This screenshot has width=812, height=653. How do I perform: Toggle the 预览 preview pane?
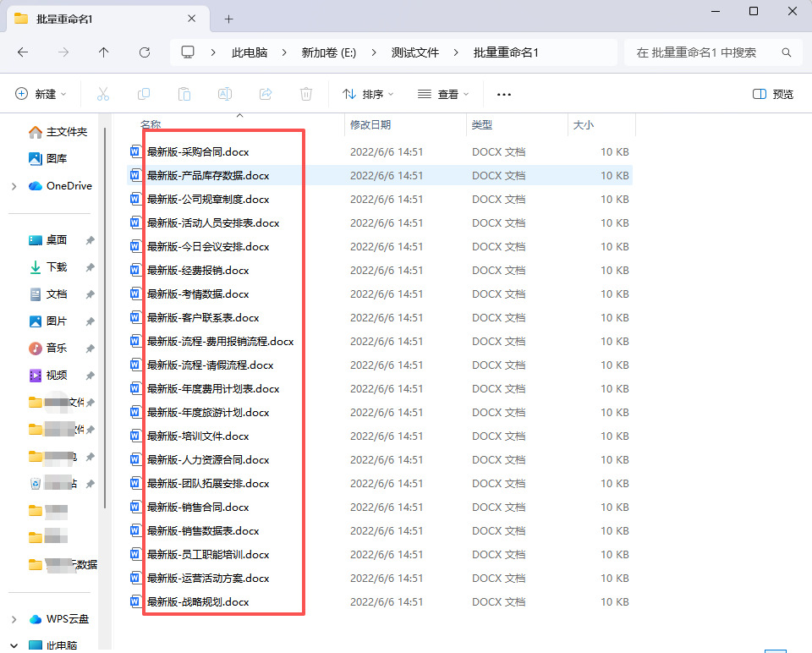click(x=772, y=94)
